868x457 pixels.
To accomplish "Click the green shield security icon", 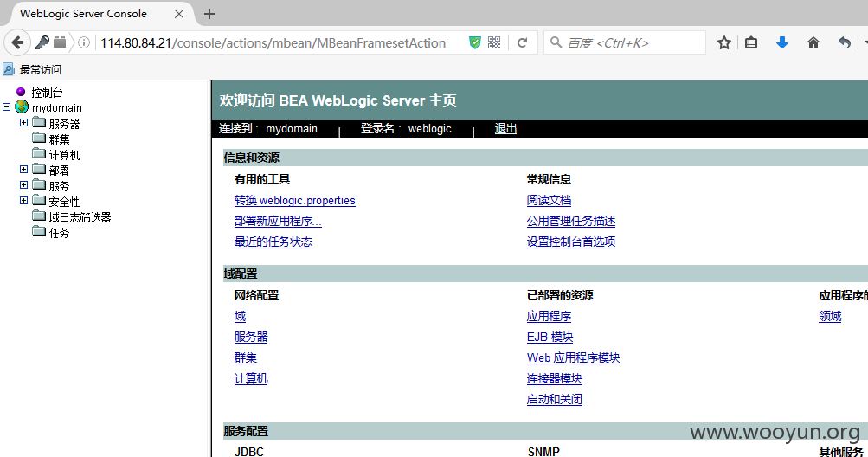I will (x=475, y=42).
